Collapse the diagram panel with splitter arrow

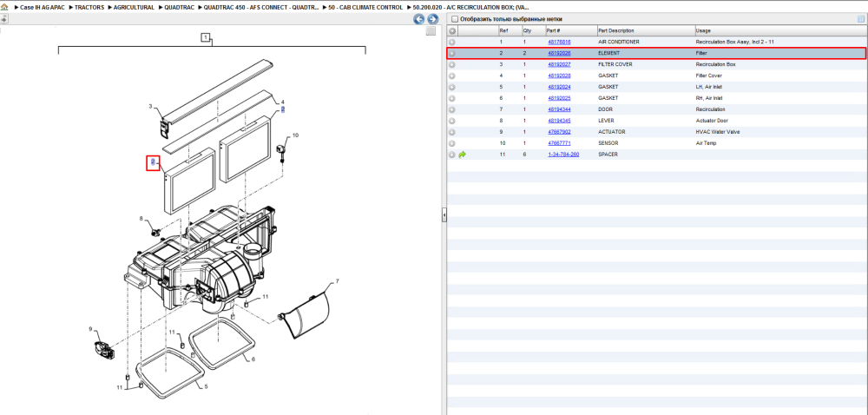tap(444, 215)
